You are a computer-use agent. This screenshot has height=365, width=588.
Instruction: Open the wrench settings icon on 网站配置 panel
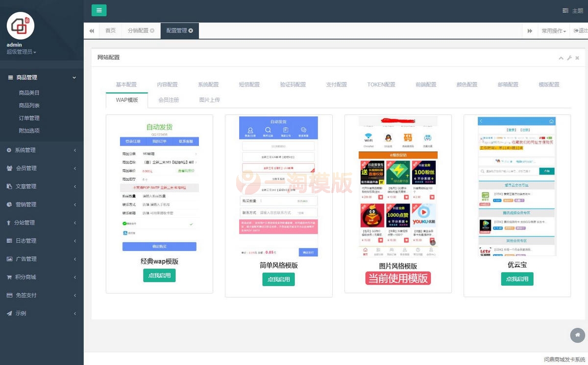(x=569, y=57)
